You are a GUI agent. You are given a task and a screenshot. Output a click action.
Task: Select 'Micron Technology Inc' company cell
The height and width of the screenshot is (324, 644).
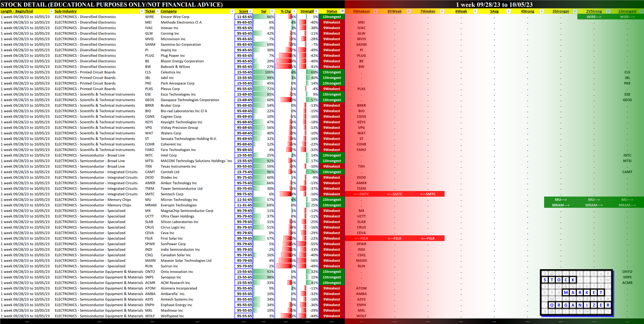tap(179, 200)
